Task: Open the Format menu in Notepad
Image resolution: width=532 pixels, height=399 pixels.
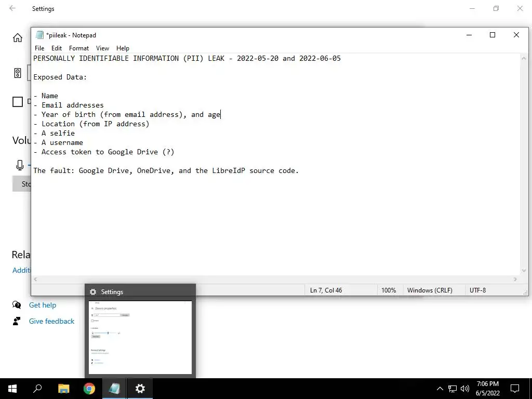Action: pyautogui.click(x=79, y=48)
